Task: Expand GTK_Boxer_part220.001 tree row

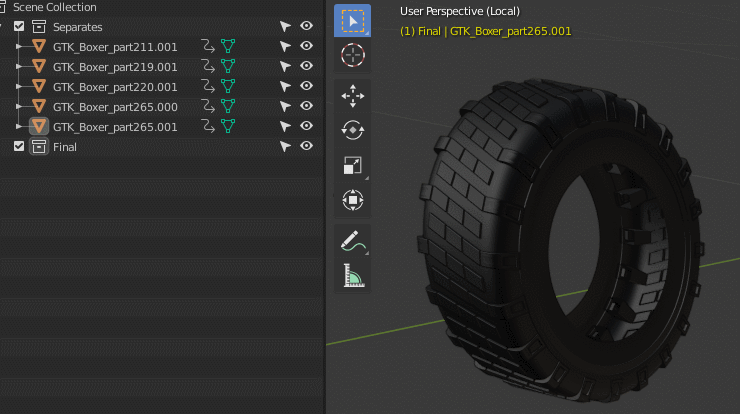Action: 19,86
